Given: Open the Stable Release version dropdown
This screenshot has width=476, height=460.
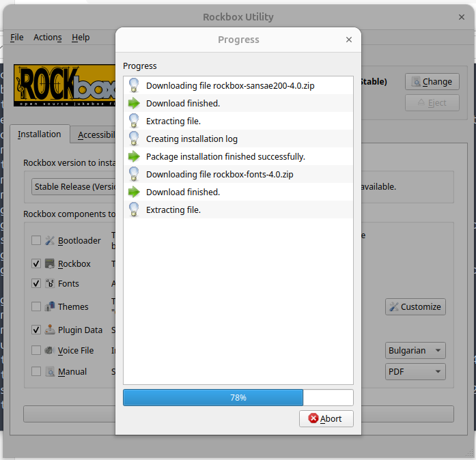Looking at the screenshot, I should tap(74, 186).
